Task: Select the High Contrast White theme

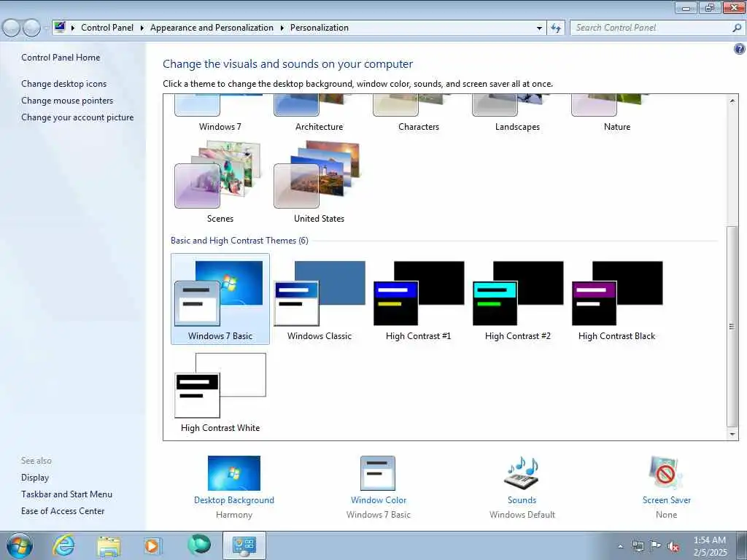Action: [x=220, y=392]
